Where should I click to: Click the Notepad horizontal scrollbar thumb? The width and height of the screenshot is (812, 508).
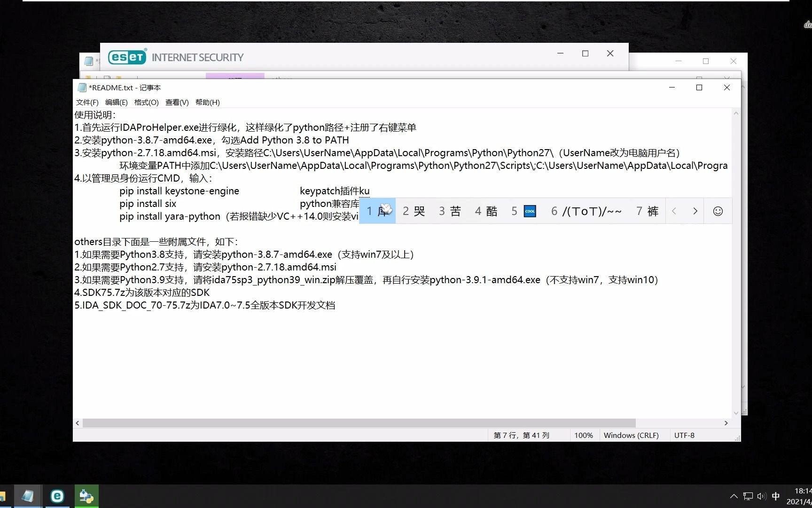point(359,423)
